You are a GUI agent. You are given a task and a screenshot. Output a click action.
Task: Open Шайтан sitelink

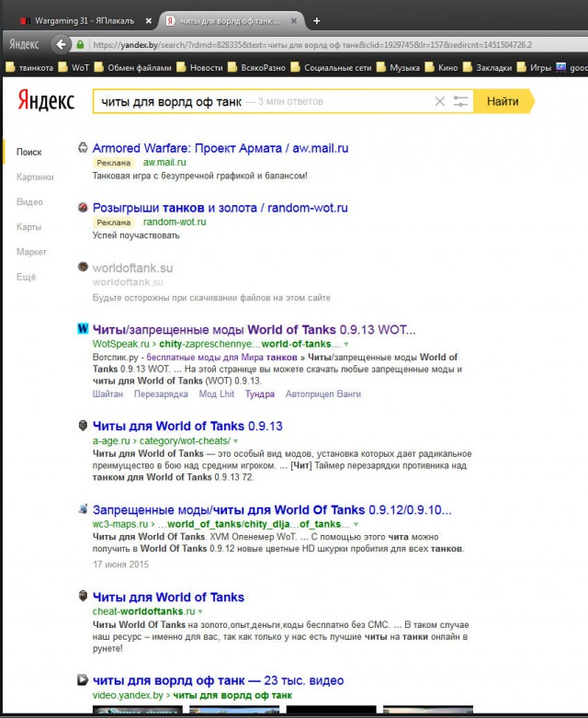[107, 393]
